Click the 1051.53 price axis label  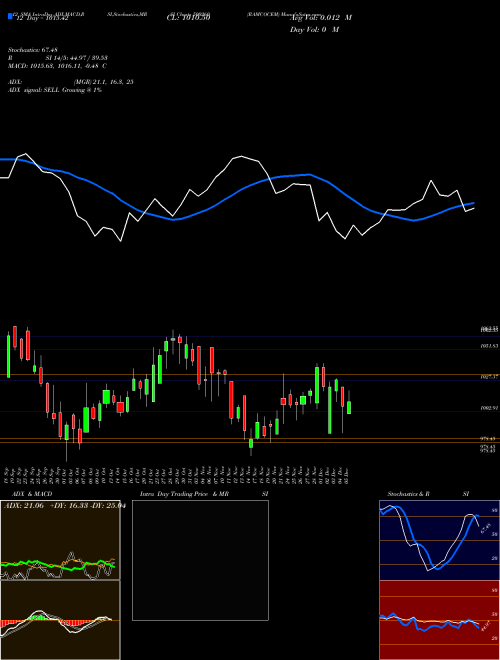[489, 346]
